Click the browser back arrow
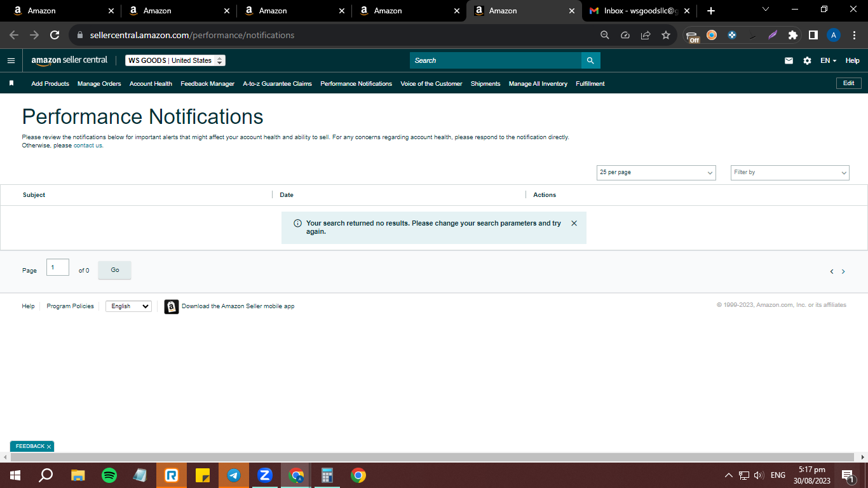The height and width of the screenshot is (488, 868). [14, 35]
